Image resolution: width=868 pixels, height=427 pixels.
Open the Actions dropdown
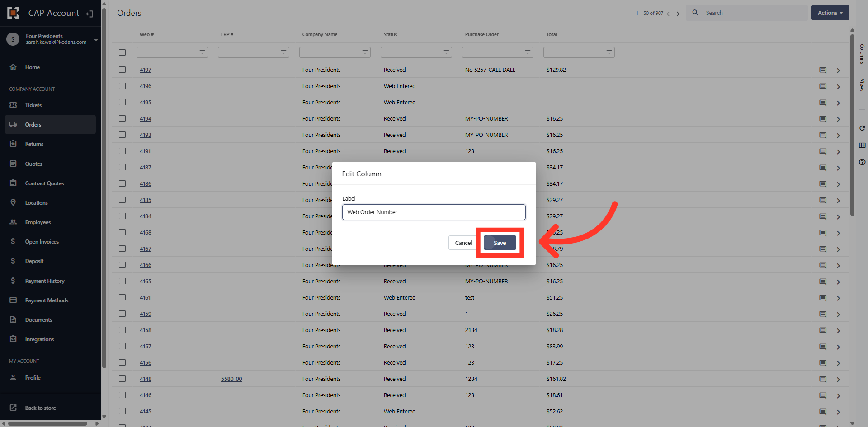pos(830,13)
